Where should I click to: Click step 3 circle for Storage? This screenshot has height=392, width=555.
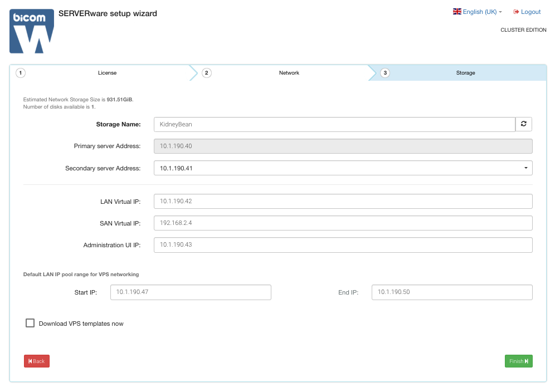385,73
